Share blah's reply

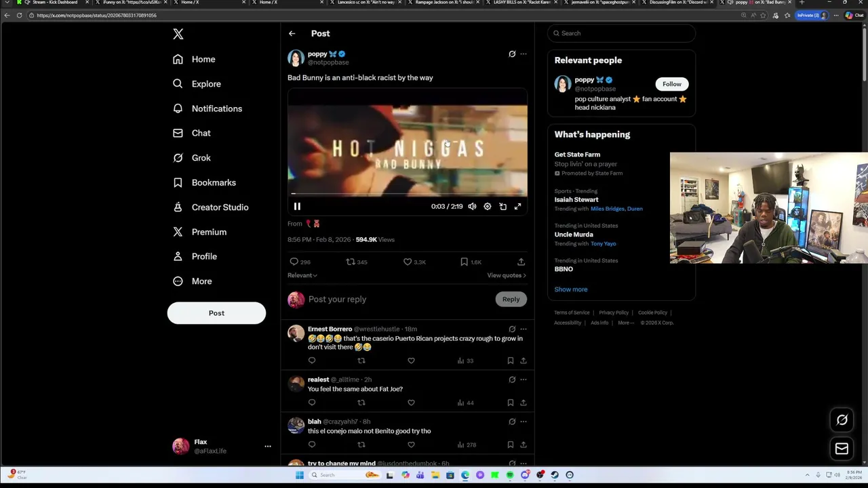point(523,445)
